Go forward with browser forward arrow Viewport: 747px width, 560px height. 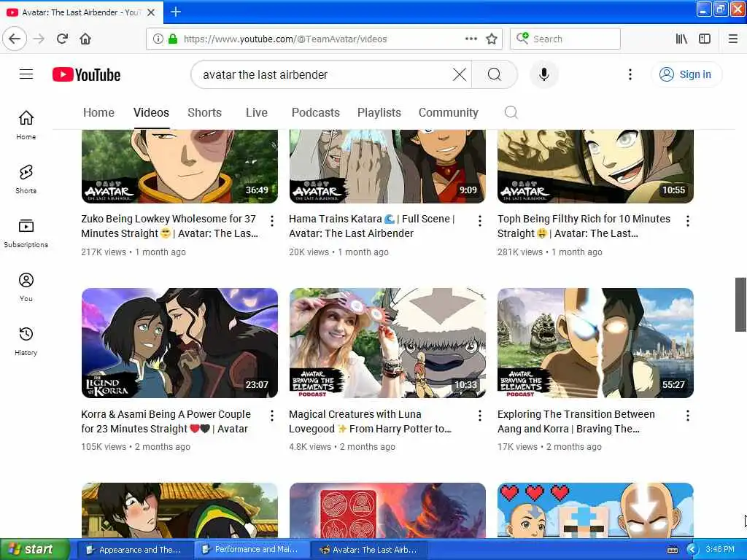click(x=39, y=39)
